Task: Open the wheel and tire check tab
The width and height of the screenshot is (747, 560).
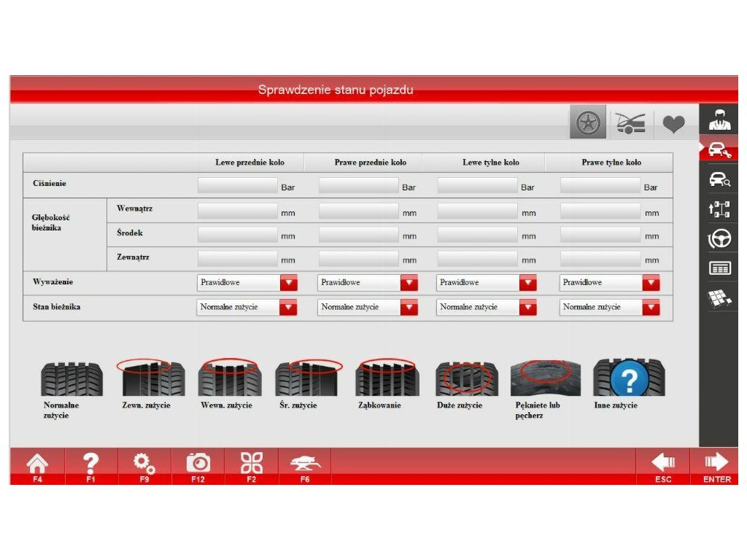Action: click(x=588, y=122)
